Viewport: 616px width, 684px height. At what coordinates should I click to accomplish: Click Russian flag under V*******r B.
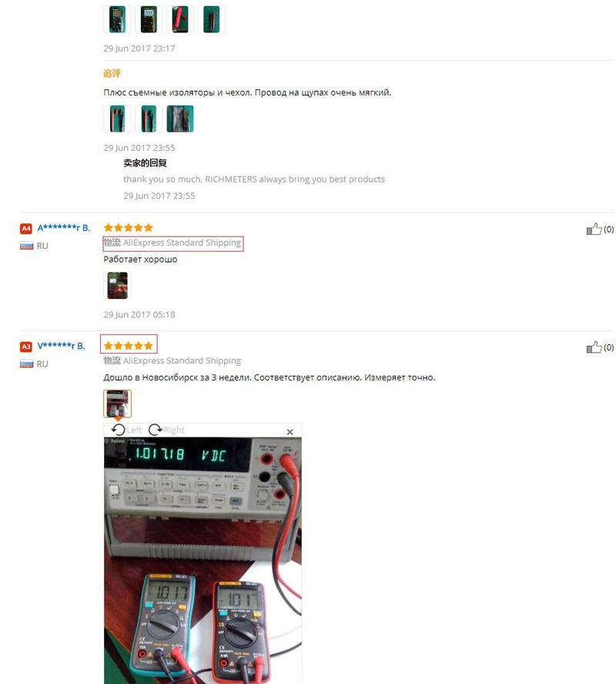pos(27,364)
